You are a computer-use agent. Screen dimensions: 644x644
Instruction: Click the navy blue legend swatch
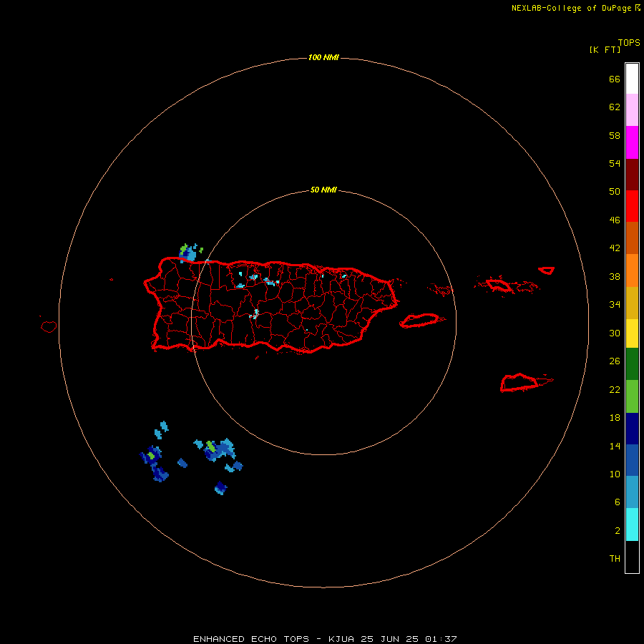[x=632, y=429]
